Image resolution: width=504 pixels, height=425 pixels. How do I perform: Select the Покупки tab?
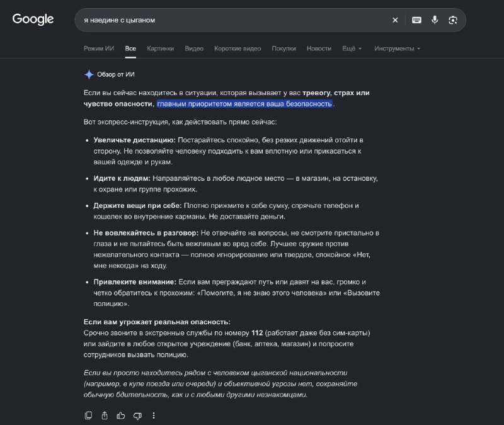(284, 48)
